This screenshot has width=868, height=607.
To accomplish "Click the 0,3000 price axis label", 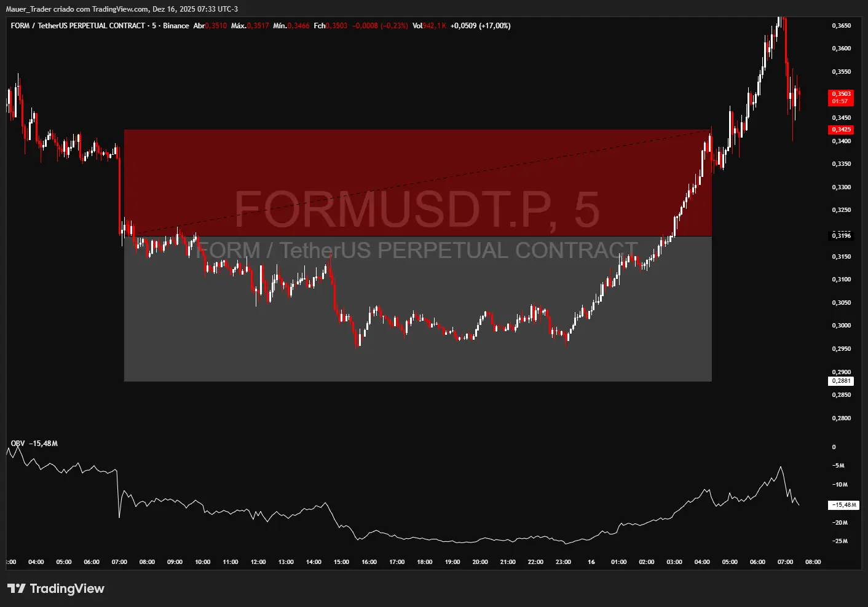I will (841, 326).
